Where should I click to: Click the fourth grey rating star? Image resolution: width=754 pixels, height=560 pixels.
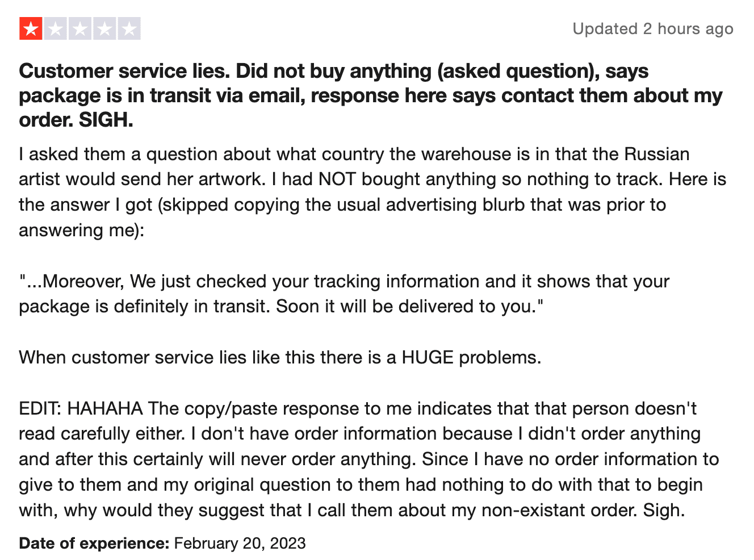(x=104, y=29)
